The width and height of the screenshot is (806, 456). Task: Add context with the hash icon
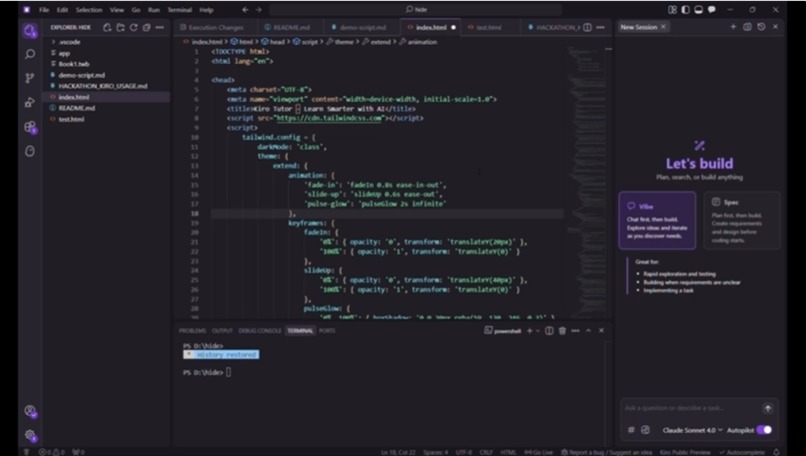631,430
